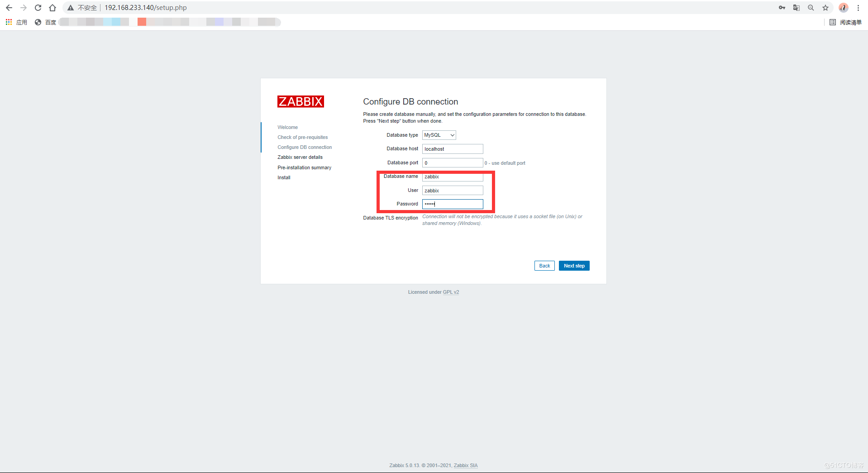Viewport: 868px width, 473px height.
Task: Open the reading list panel
Action: click(x=845, y=22)
